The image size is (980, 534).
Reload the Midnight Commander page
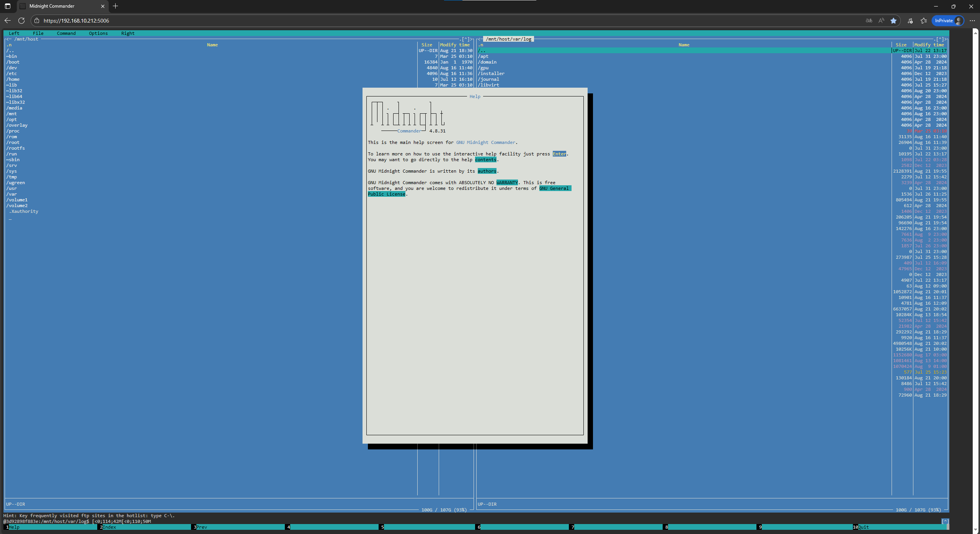point(21,21)
